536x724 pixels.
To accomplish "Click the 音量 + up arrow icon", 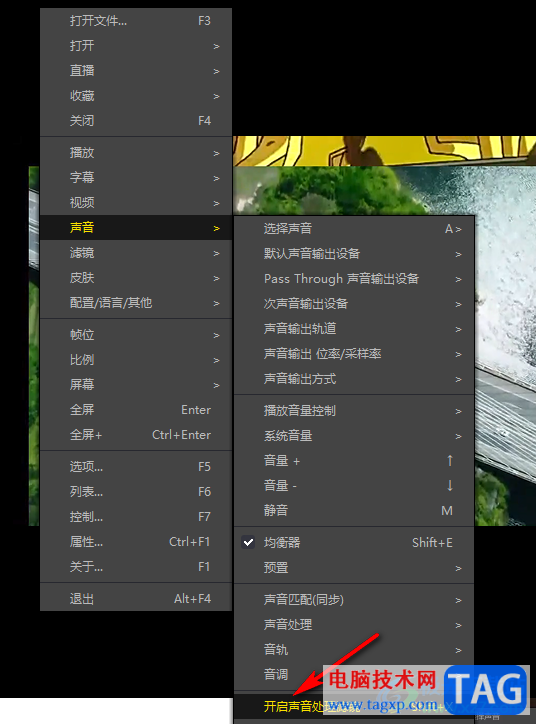I will 450,460.
